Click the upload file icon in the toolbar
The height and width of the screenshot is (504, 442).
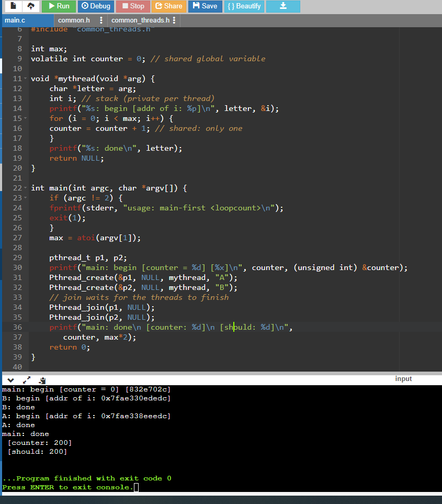[31, 6]
